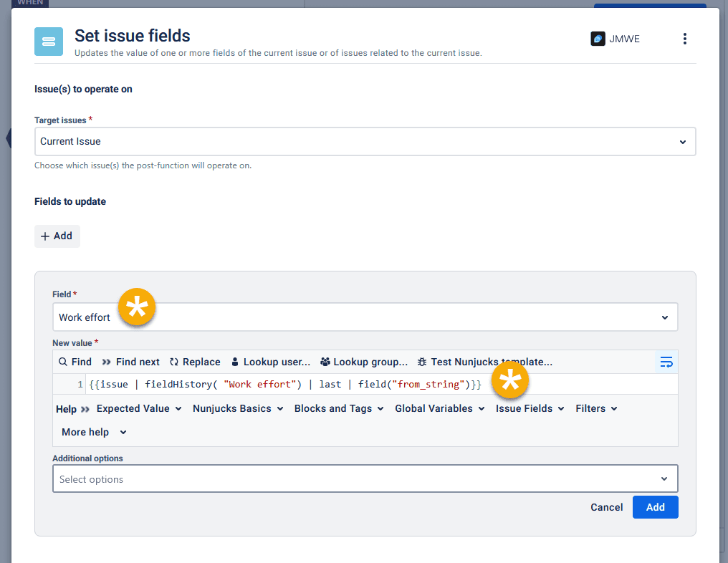Open the Target issues dropdown
Viewport: 728px width, 563px height.
tap(365, 142)
